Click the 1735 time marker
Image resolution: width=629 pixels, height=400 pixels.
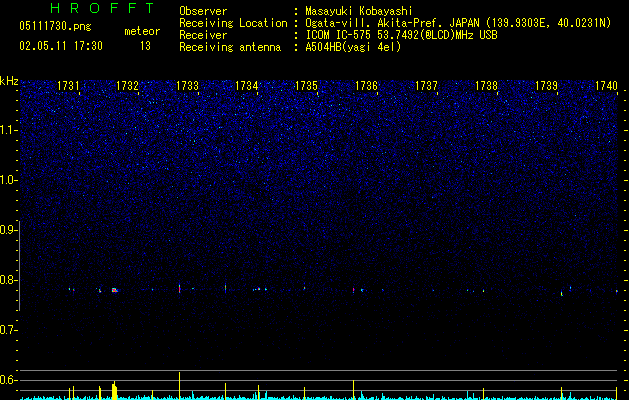coord(306,86)
